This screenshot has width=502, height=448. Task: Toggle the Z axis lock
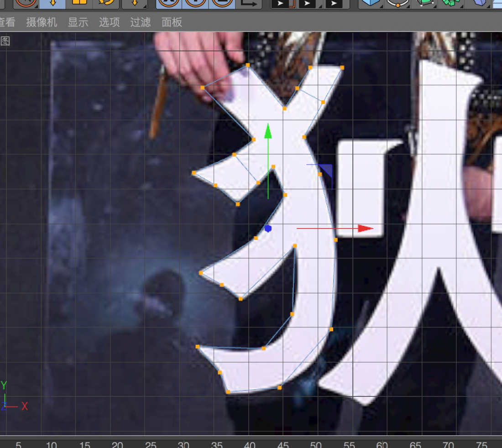point(222,4)
